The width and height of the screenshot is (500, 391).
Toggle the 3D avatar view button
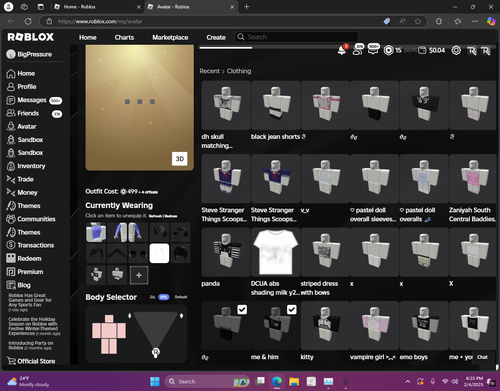point(180,159)
